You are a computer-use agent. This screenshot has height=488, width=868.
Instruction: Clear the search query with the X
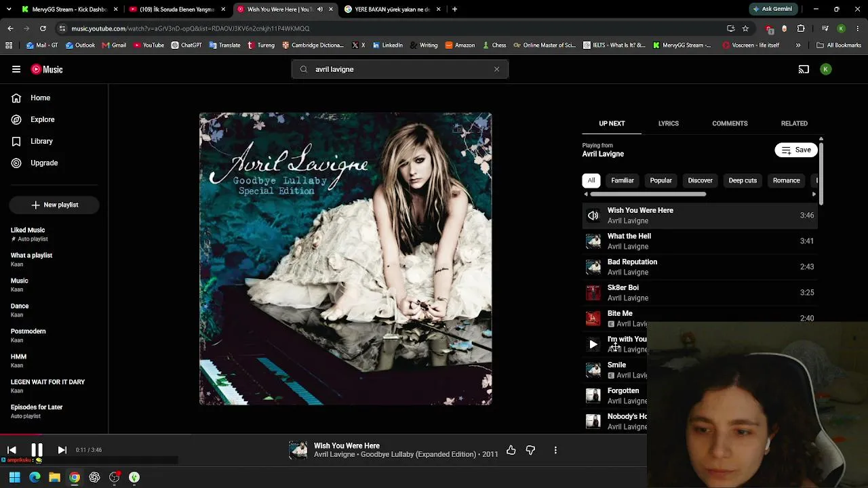click(x=496, y=69)
